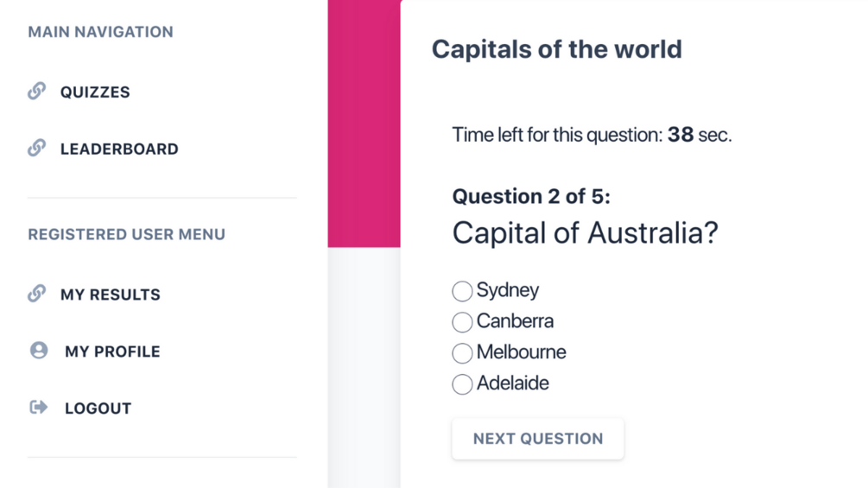Screen dimensions: 868x488
Task: Pick the Melbourne radio option
Action: tap(462, 353)
